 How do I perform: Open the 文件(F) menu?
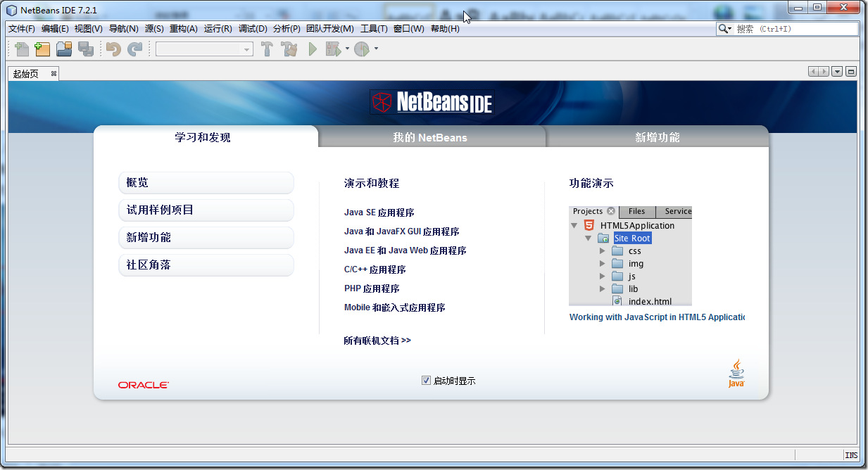pyautogui.click(x=22, y=29)
